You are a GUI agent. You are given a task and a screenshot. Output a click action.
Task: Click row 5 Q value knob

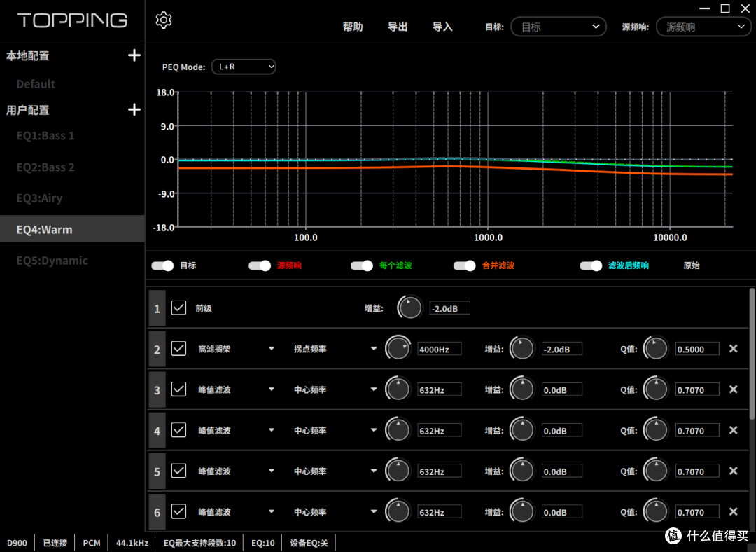(656, 471)
